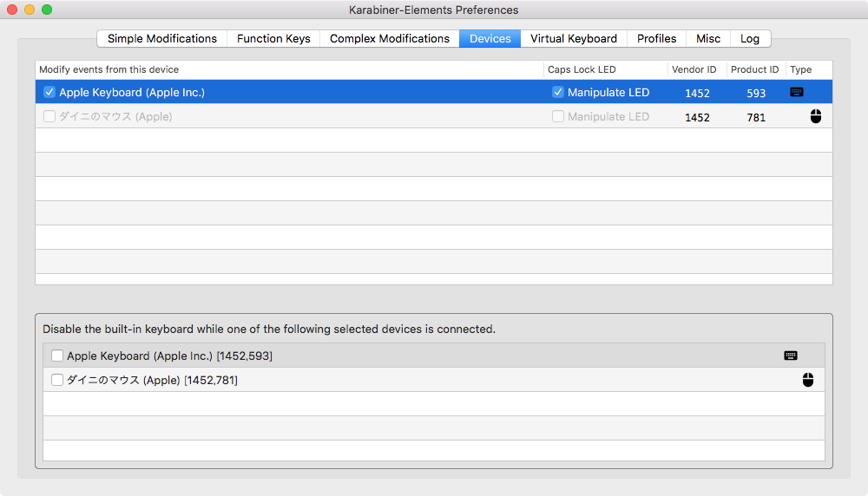Screen dimensions: 868x496
Task: Open the Virtual Keyboard tab
Action: [574, 38]
